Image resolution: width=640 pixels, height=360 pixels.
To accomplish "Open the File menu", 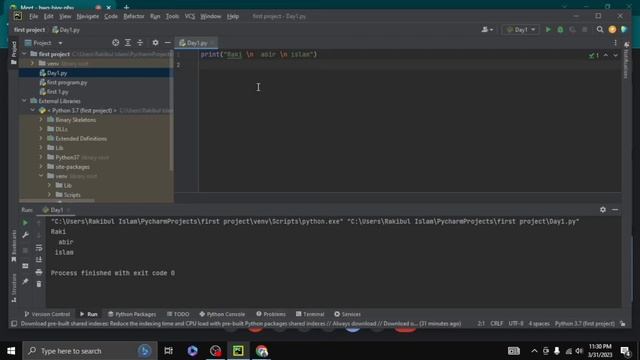I will pos(33,16).
